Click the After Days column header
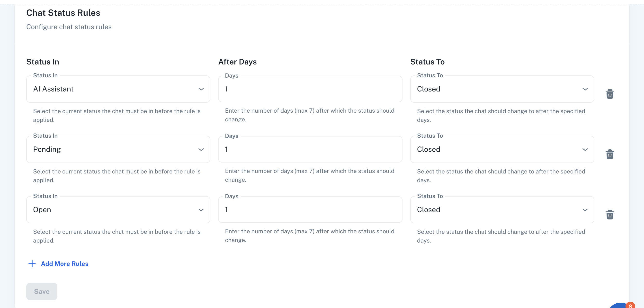Image resolution: width=644 pixels, height=308 pixels. click(238, 62)
